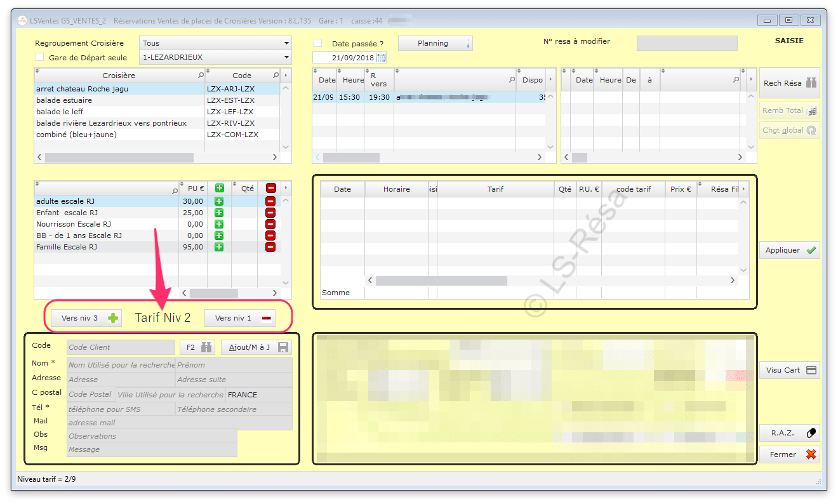Click the Code Client input field

(x=121, y=347)
